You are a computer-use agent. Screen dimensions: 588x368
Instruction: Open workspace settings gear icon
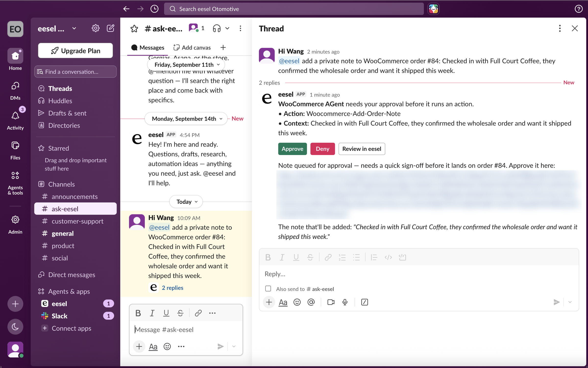95,28
